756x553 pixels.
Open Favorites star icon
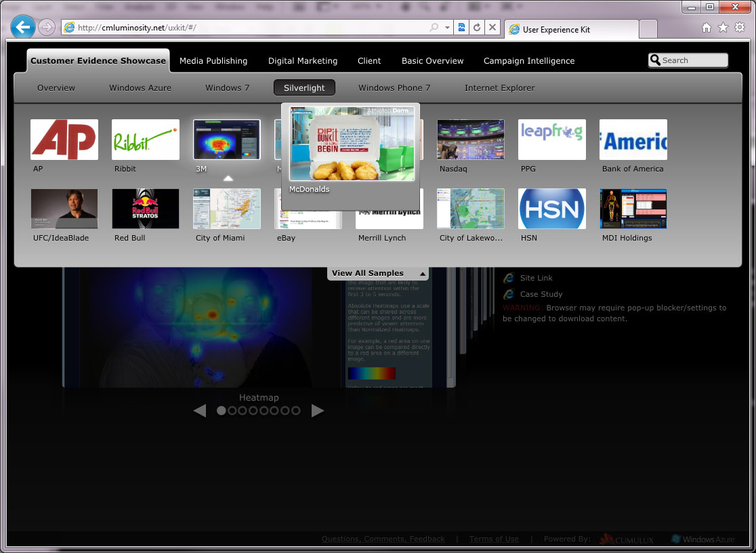pos(723,28)
